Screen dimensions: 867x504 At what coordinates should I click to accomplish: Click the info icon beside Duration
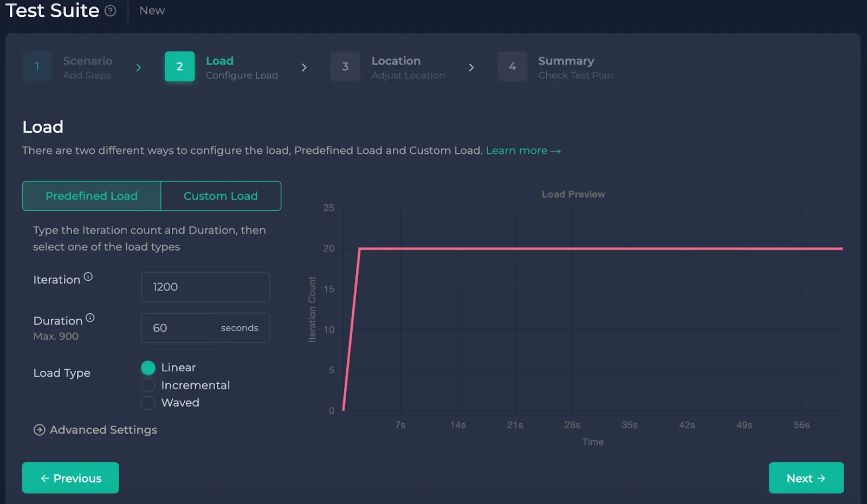point(90,317)
